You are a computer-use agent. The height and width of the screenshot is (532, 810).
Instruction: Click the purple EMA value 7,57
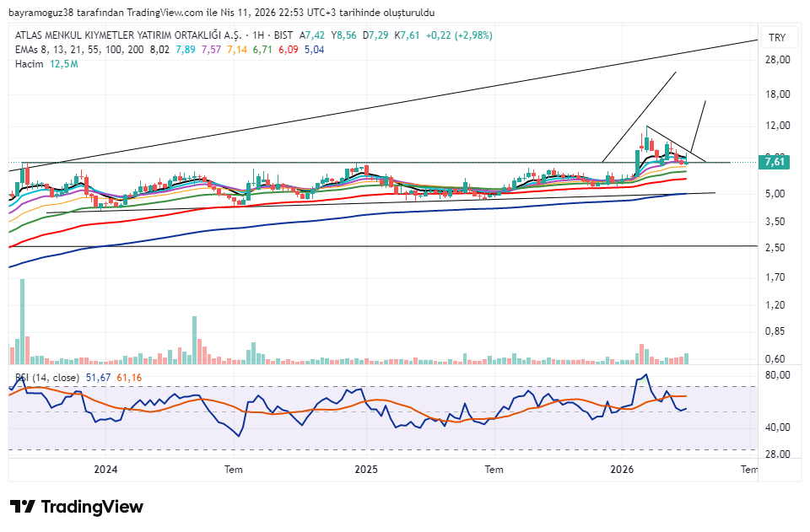coord(211,50)
